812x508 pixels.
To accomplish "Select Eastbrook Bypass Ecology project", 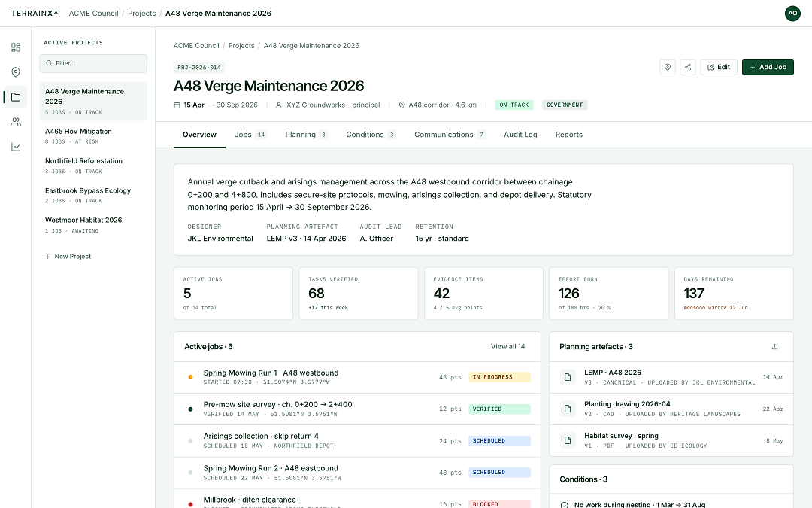I will 93,195.
